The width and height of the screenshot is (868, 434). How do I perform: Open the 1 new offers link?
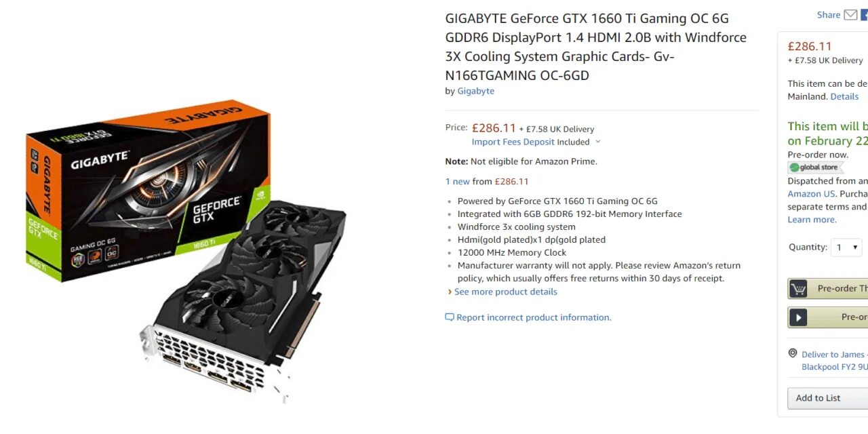point(458,181)
